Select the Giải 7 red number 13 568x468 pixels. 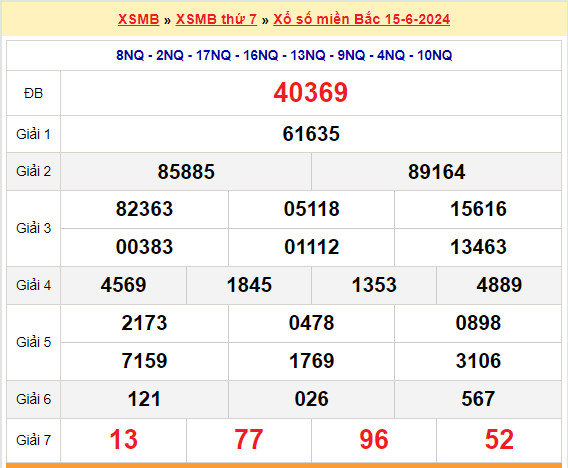[124, 440]
